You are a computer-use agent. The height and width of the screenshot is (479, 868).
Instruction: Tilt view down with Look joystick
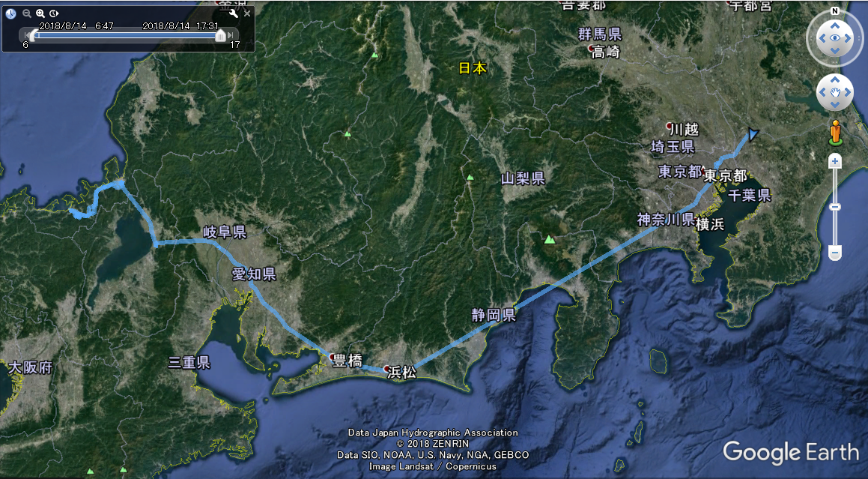click(835, 50)
